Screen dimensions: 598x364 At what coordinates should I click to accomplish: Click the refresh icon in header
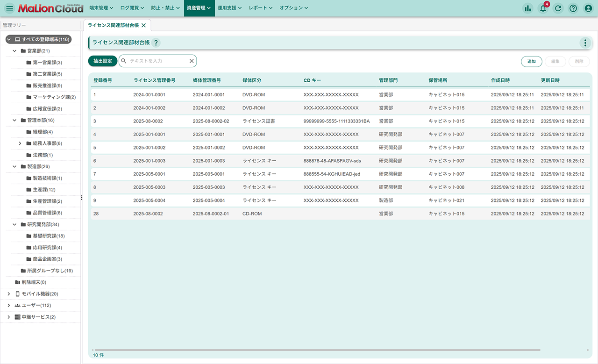(x=558, y=8)
